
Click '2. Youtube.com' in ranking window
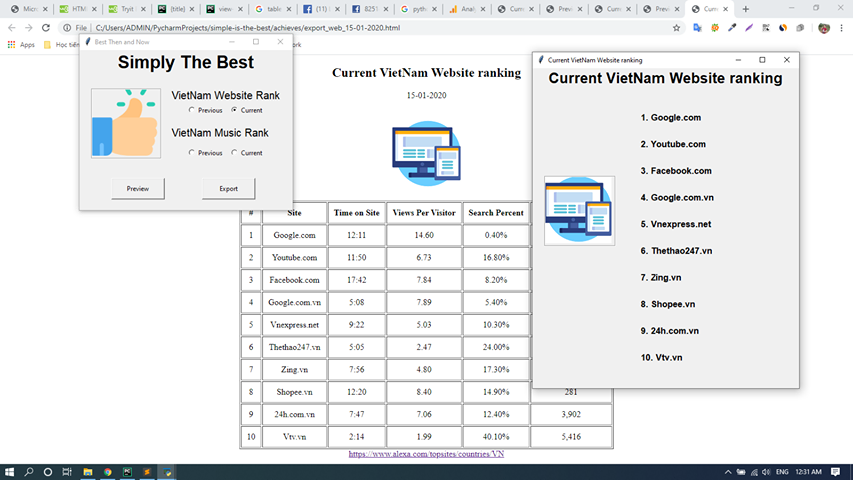(x=673, y=144)
